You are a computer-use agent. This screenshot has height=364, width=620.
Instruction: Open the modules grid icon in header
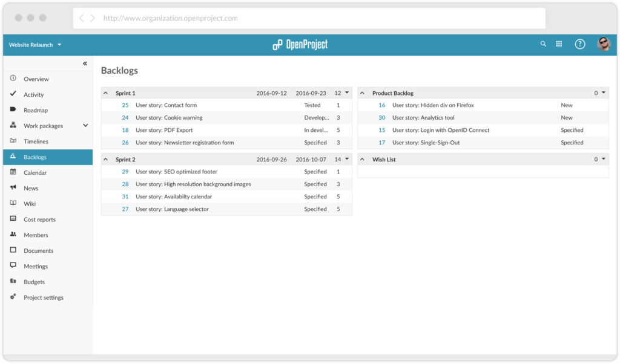click(x=559, y=44)
